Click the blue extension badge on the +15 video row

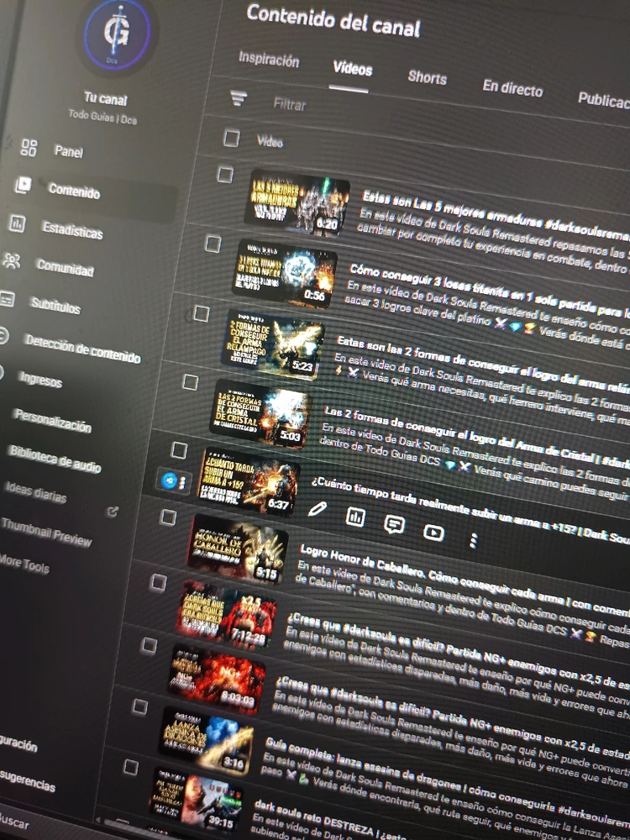click(171, 480)
